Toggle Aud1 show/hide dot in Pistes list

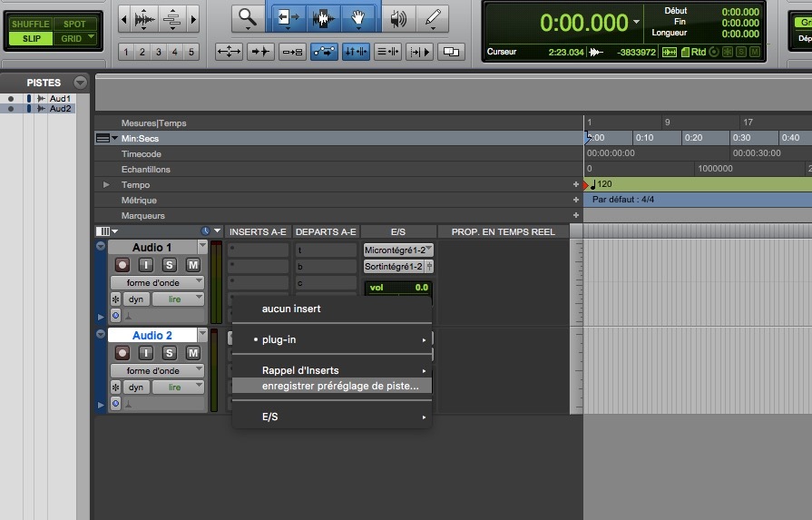point(11,98)
